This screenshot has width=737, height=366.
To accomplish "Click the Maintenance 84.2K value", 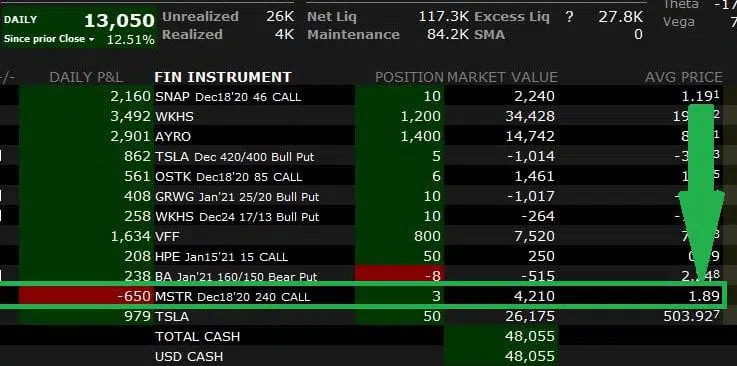I will click(x=448, y=34).
